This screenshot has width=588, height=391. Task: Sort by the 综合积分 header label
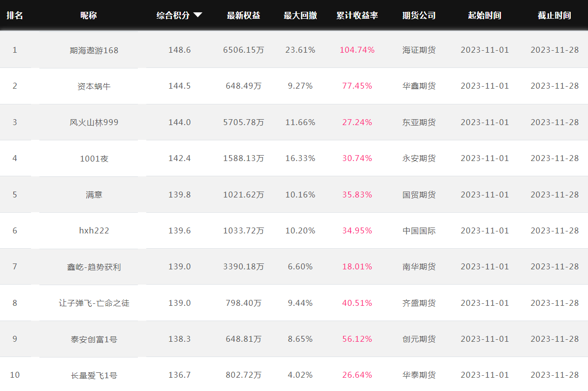tap(173, 15)
